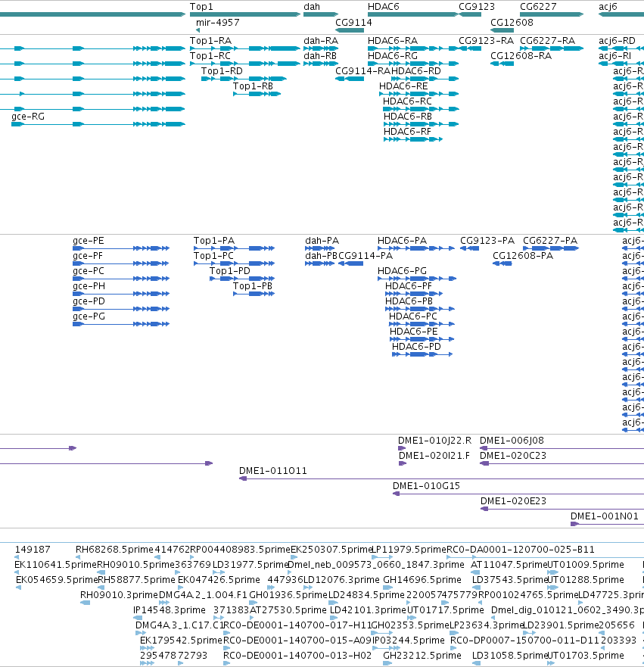This screenshot has width=644, height=667.
Task: Select the CG6227 gene label
Action: pos(538,7)
